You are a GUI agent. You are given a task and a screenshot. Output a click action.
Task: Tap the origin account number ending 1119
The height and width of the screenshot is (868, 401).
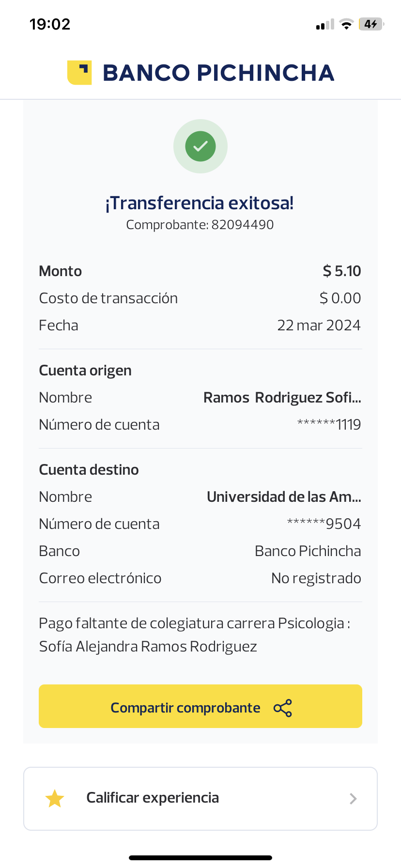329,425
